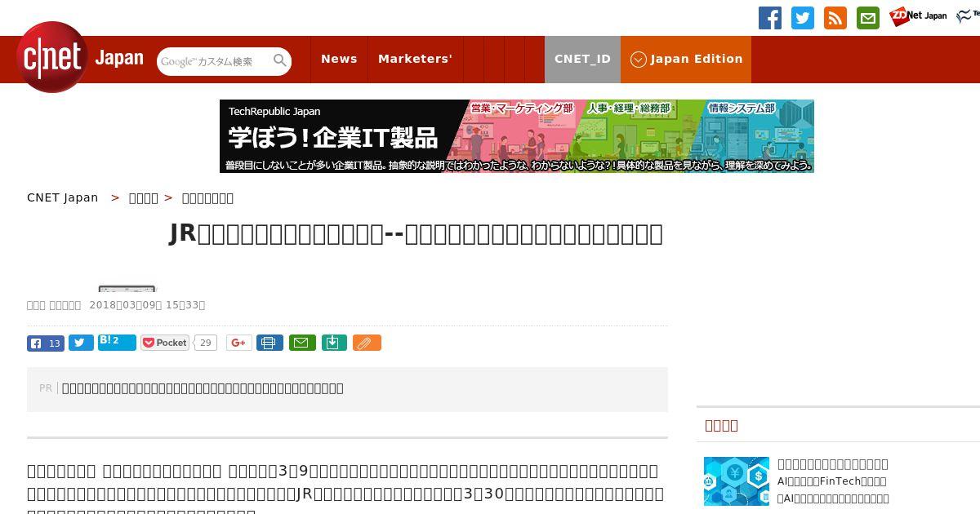980x514 pixels.
Task: Open the RSS feed icon
Action: (835, 18)
